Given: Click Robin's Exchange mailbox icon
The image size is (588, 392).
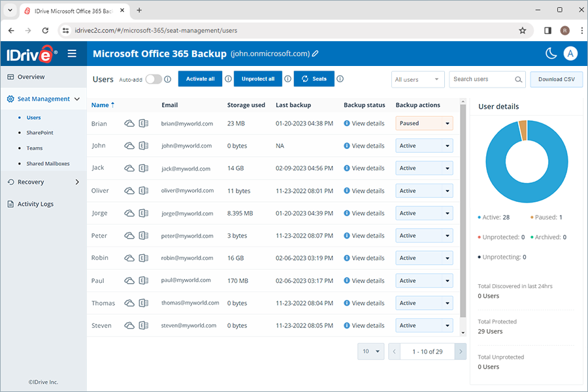Looking at the screenshot, I should 144,258.
